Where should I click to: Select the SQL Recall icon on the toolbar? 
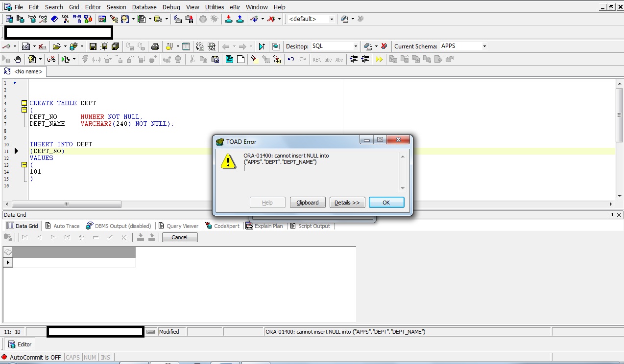(25, 46)
